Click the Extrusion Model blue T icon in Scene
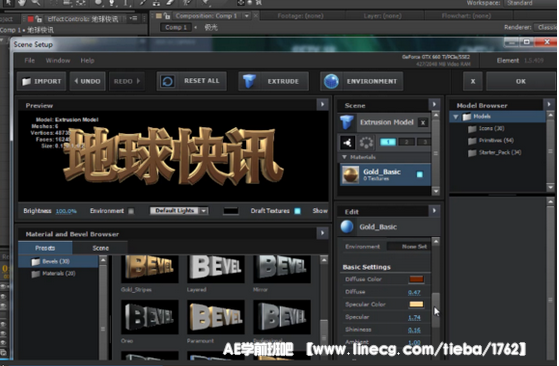 tap(347, 122)
